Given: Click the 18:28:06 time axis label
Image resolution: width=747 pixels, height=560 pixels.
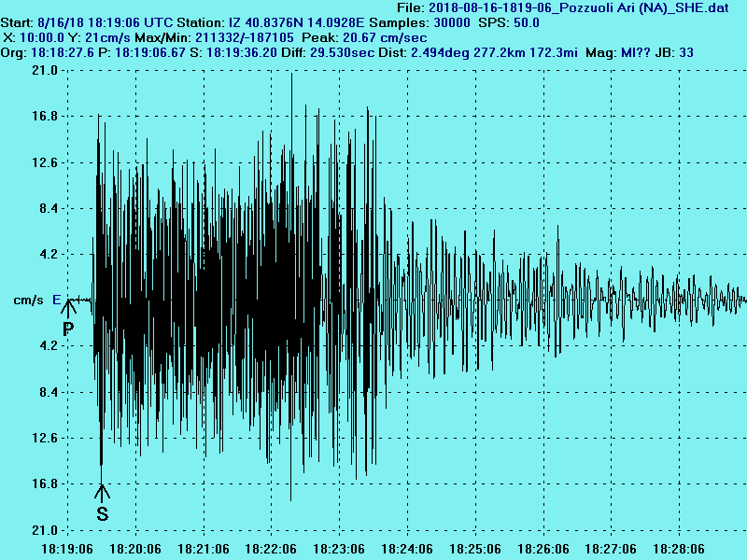Looking at the screenshot, I should (679, 549).
